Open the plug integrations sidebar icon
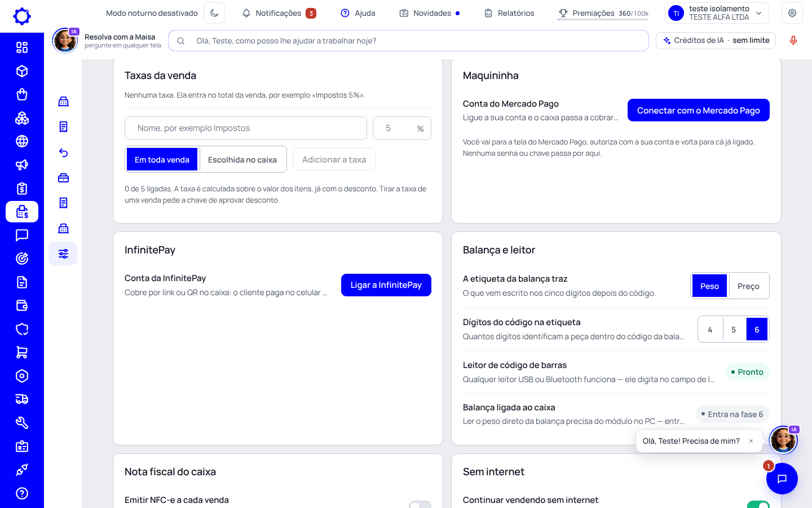The height and width of the screenshot is (508, 812). point(22,470)
